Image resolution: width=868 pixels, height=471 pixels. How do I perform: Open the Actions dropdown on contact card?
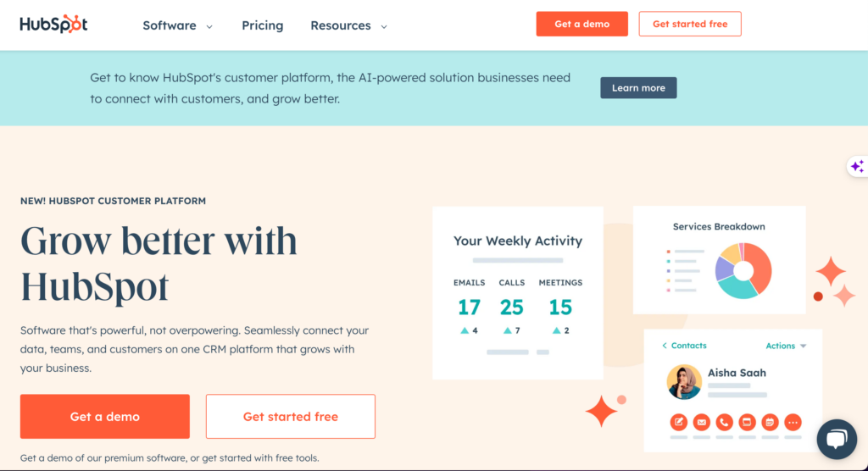pyautogui.click(x=786, y=346)
